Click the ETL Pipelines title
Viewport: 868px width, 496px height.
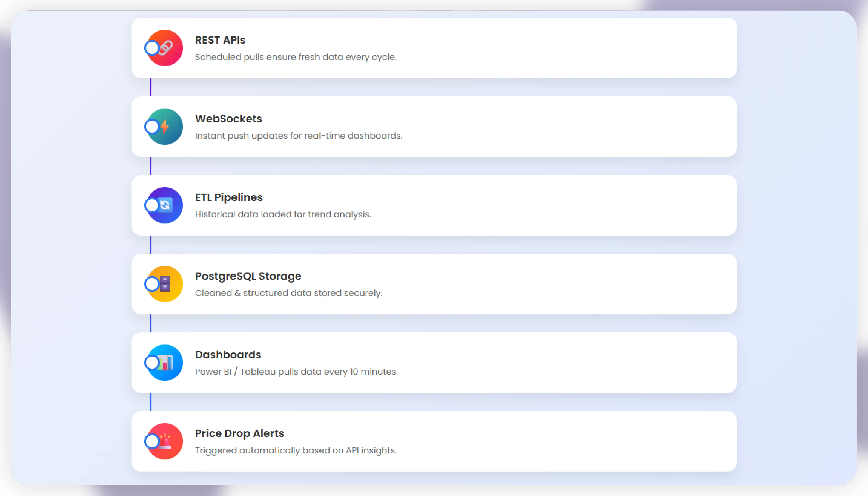click(229, 198)
